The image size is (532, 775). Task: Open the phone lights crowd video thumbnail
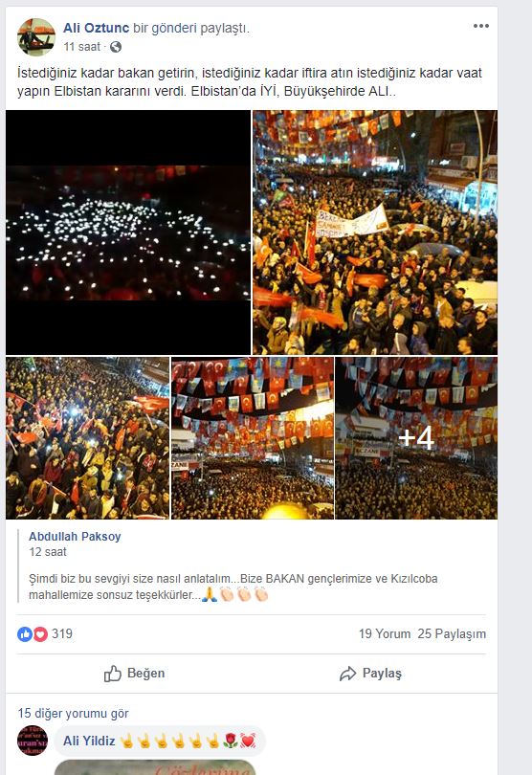[128, 232]
